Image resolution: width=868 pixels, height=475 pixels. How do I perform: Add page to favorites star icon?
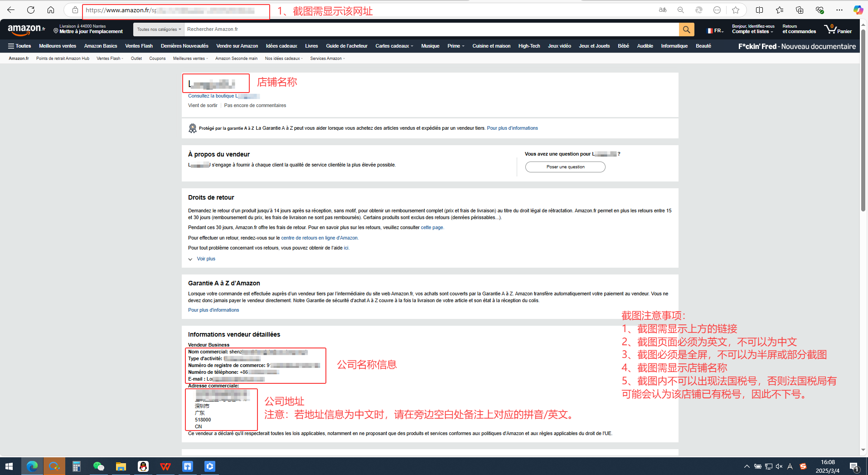tap(735, 10)
